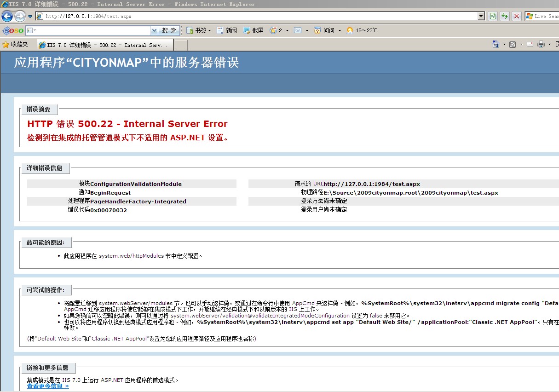Image resolution: width=559 pixels, height=392 pixels.
Task: Click the Live Search box
Action: (x=542, y=16)
